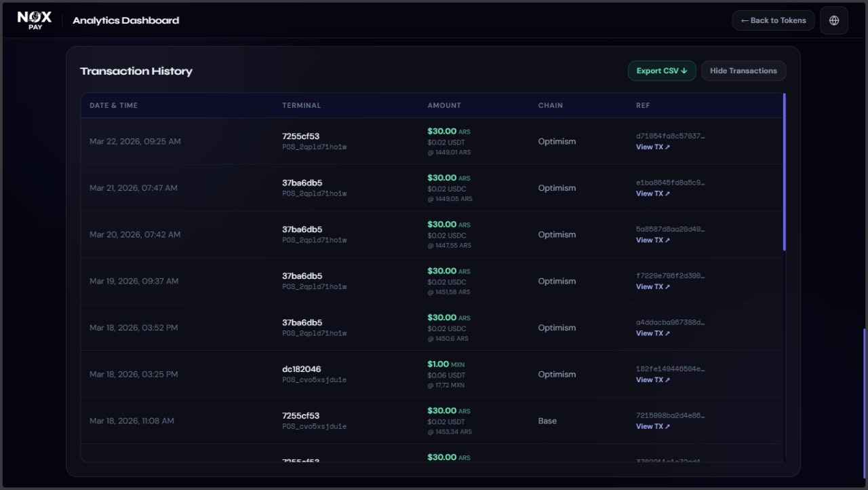
Task: Open View TX for Mar 22 transaction
Action: [652, 147]
